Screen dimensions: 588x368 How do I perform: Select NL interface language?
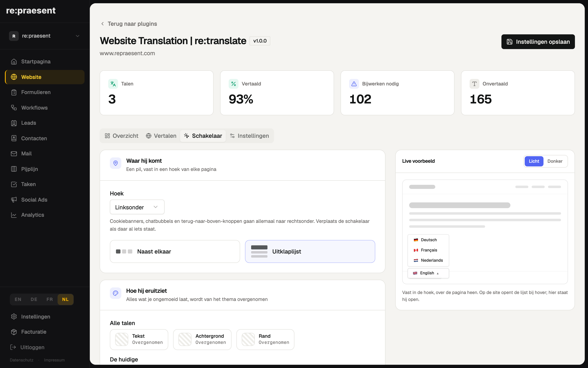coord(65,299)
